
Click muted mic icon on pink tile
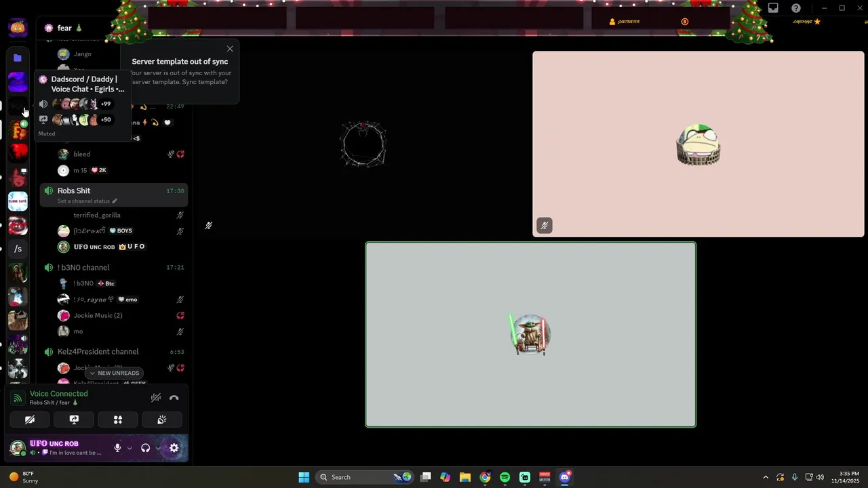point(545,226)
